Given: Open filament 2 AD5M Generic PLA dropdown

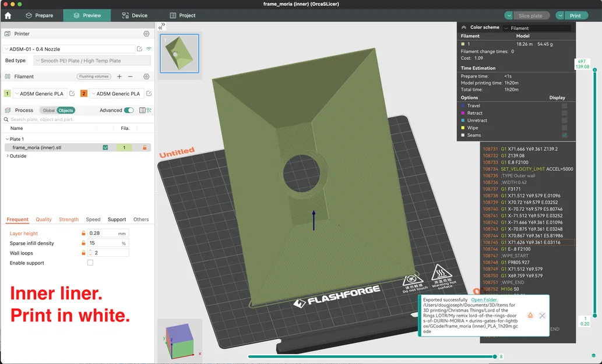Looking at the screenshot, I should point(117,94).
